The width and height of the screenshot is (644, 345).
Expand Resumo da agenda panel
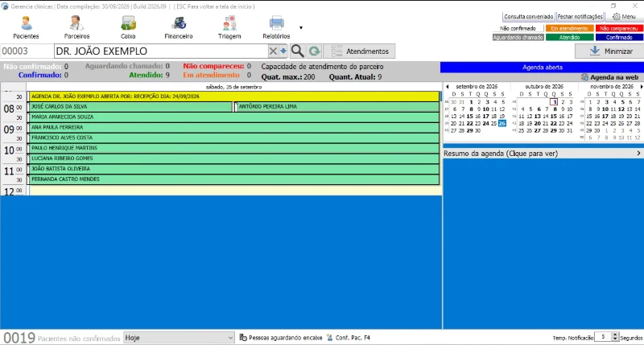(x=542, y=154)
